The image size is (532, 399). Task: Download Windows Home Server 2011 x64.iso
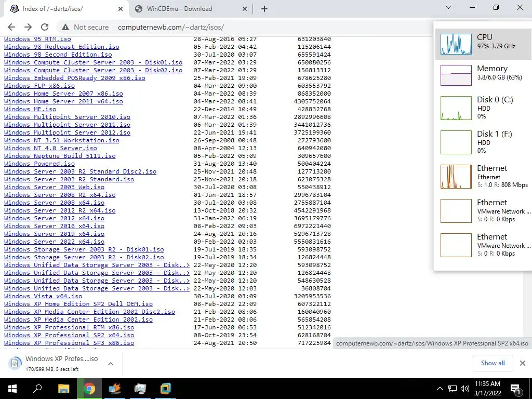tap(63, 101)
